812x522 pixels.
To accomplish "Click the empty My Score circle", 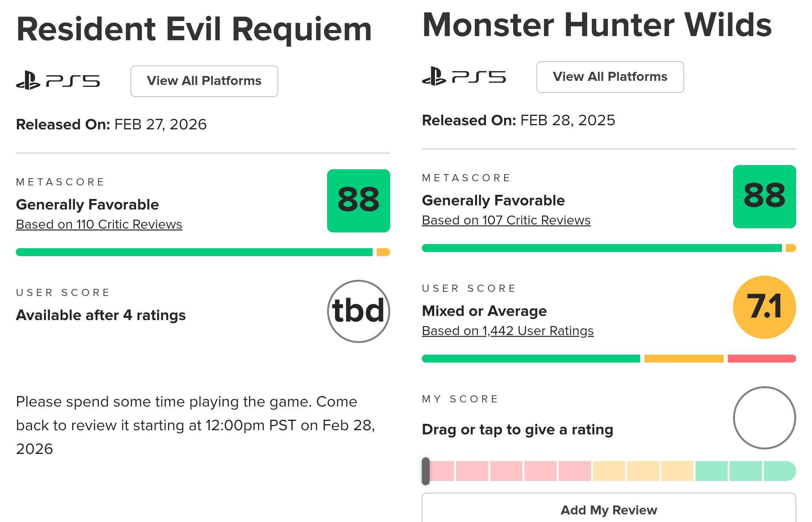I will tap(764, 417).
